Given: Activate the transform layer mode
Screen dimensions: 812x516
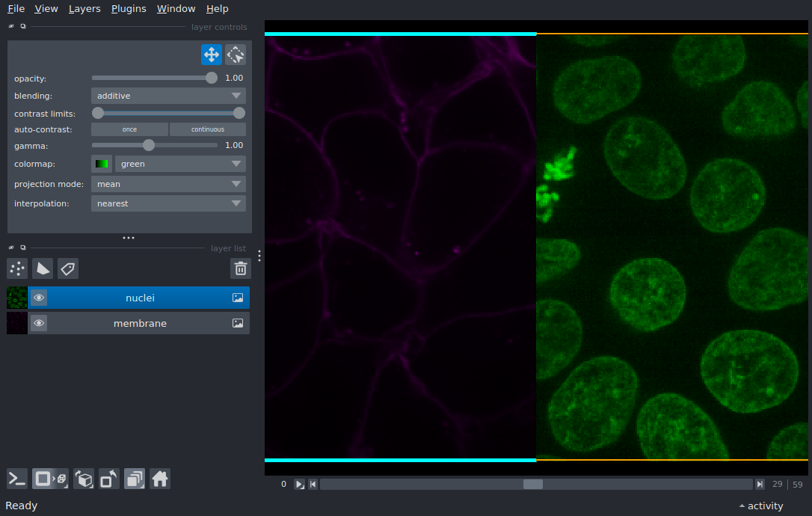Looking at the screenshot, I should [x=236, y=55].
